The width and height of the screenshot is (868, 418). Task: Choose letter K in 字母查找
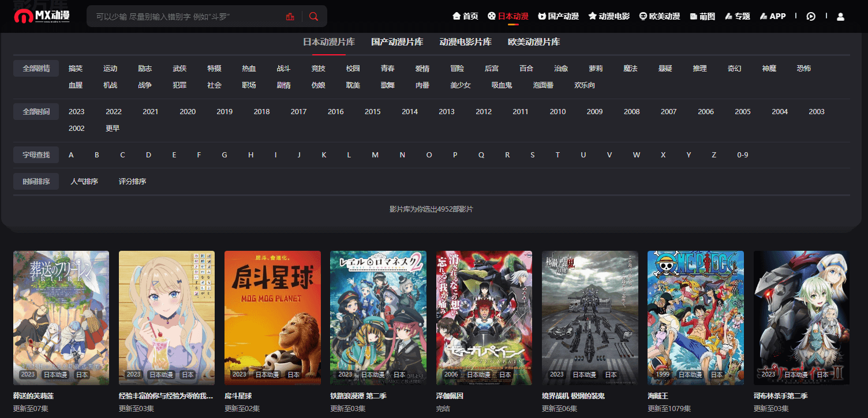pyautogui.click(x=324, y=155)
